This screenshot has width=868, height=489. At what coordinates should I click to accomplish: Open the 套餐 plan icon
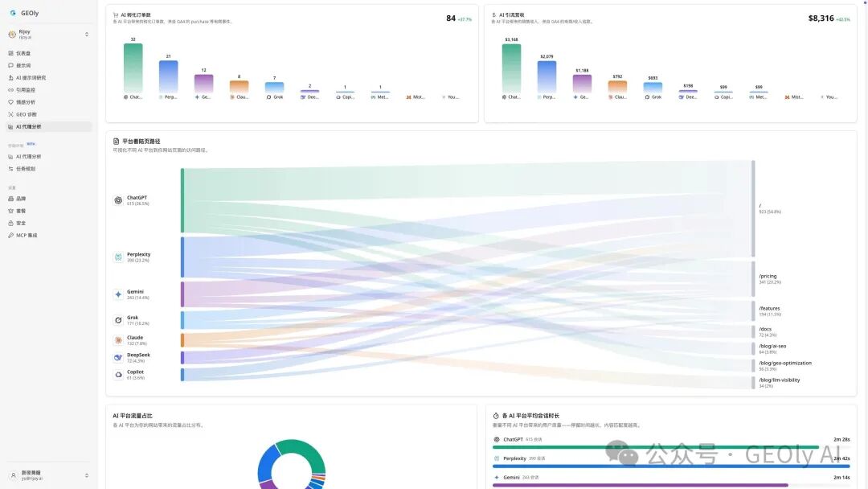10,211
